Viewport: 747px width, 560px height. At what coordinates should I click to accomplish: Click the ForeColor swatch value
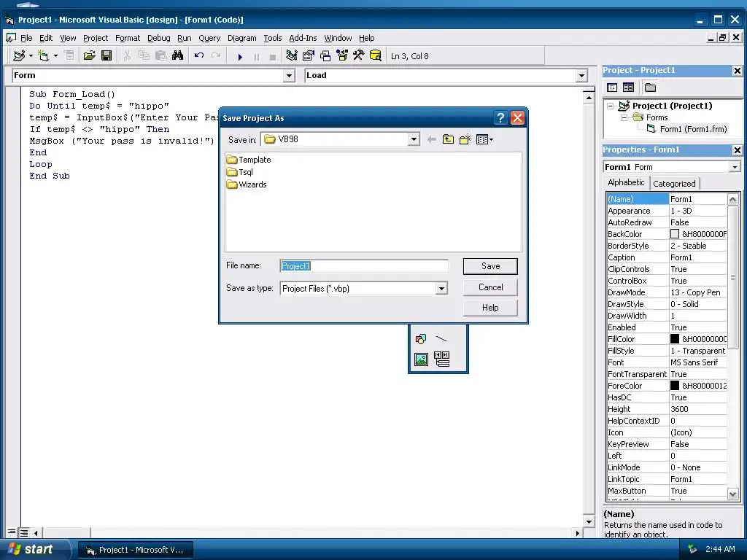[675, 386]
